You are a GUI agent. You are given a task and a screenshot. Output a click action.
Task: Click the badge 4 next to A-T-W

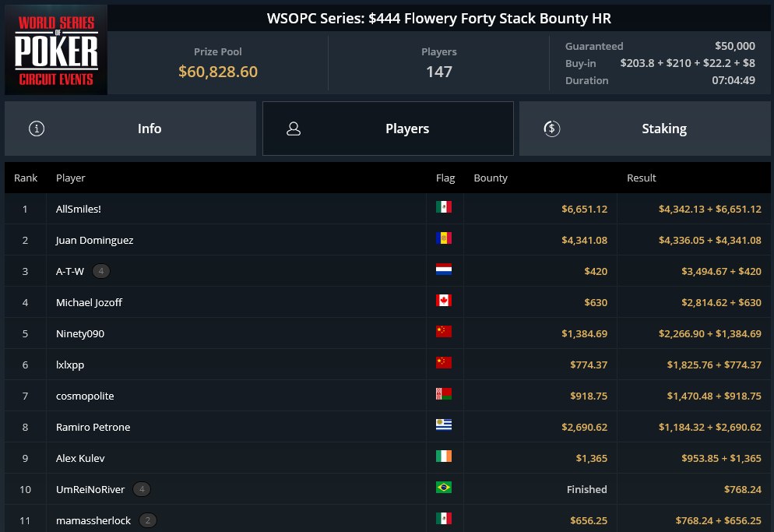(101, 271)
